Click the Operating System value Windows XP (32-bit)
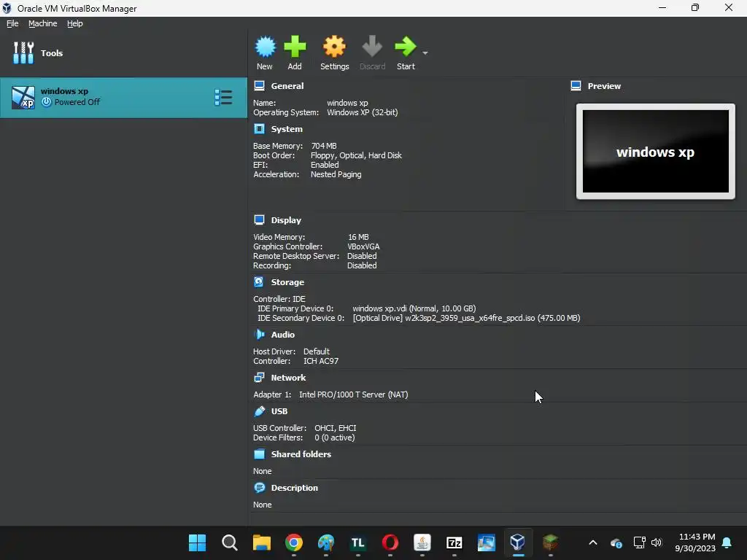747x560 pixels. tap(363, 112)
